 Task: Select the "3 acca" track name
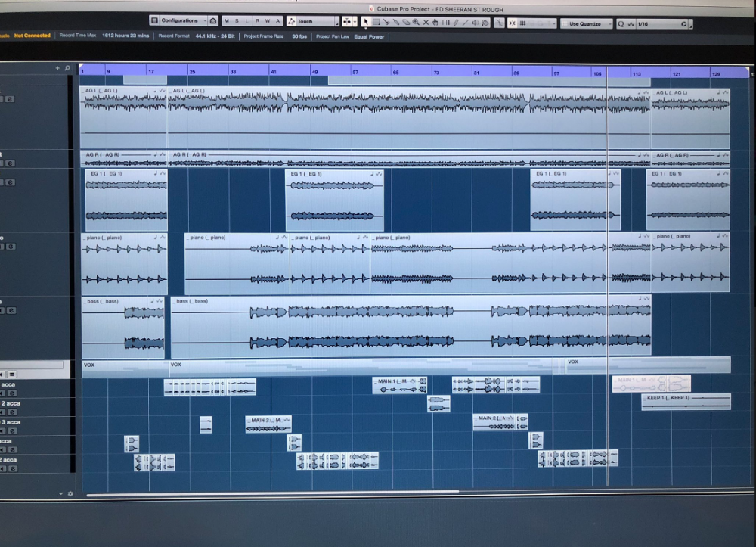pyautogui.click(x=11, y=422)
